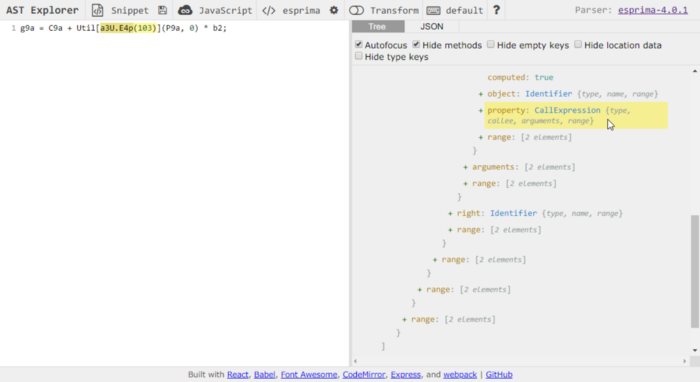Click the horizontal scroll right arrow
The image size is (700, 382).
(x=684, y=361)
